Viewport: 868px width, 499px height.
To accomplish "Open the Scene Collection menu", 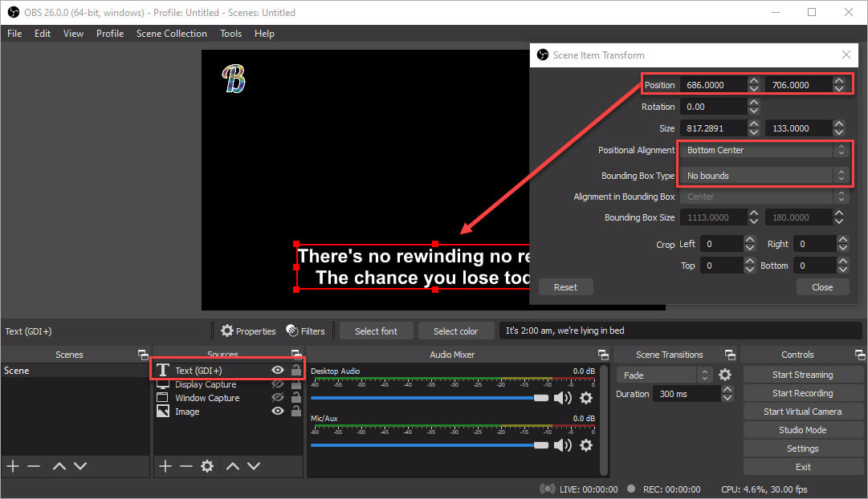I will tap(172, 34).
